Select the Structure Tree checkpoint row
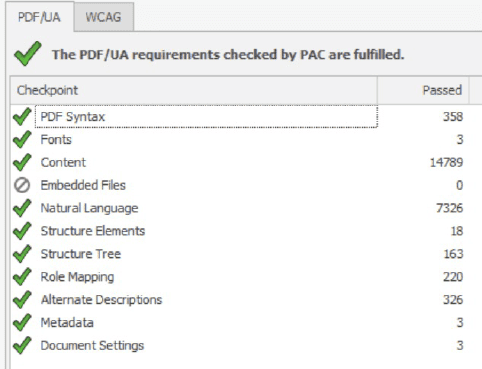Image resolution: width=482 pixels, height=369 pixels. [246, 254]
